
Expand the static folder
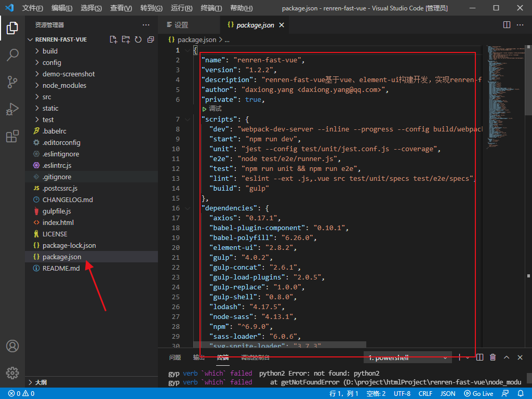[x=37, y=108]
